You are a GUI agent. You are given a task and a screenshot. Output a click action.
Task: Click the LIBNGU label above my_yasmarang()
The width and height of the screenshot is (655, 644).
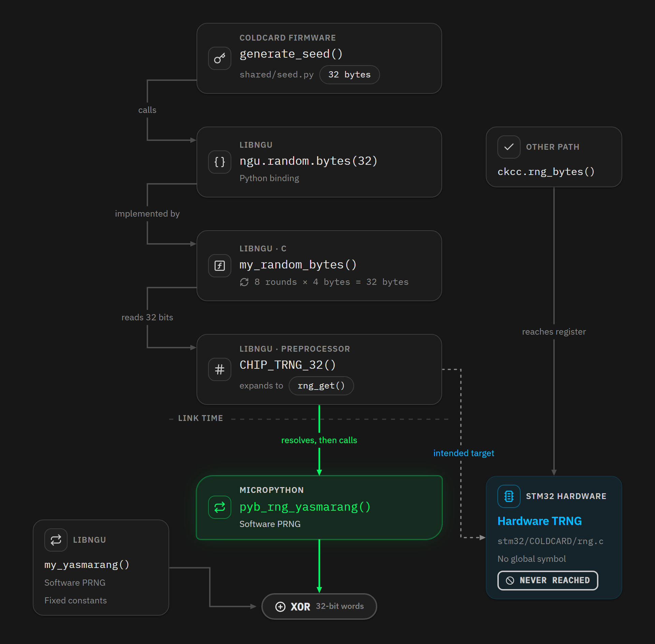(89, 540)
